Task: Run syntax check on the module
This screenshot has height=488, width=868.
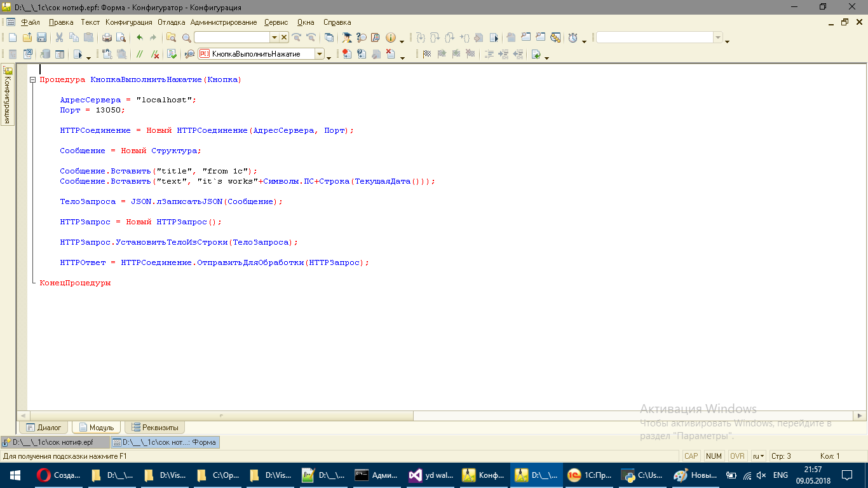Action: [172, 54]
